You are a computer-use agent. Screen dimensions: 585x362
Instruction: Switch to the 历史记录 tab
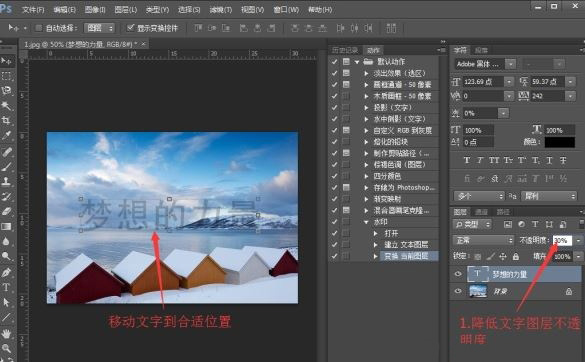click(345, 50)
